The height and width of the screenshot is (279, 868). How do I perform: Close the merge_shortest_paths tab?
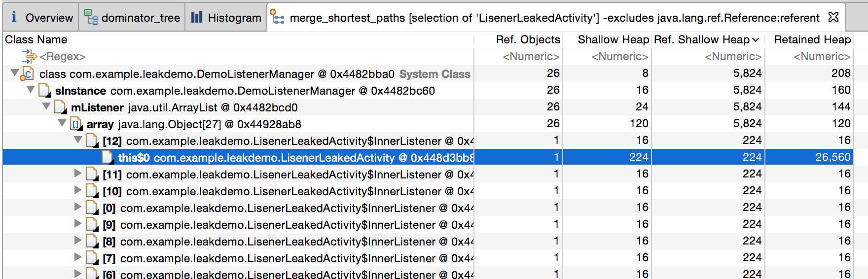833,17
